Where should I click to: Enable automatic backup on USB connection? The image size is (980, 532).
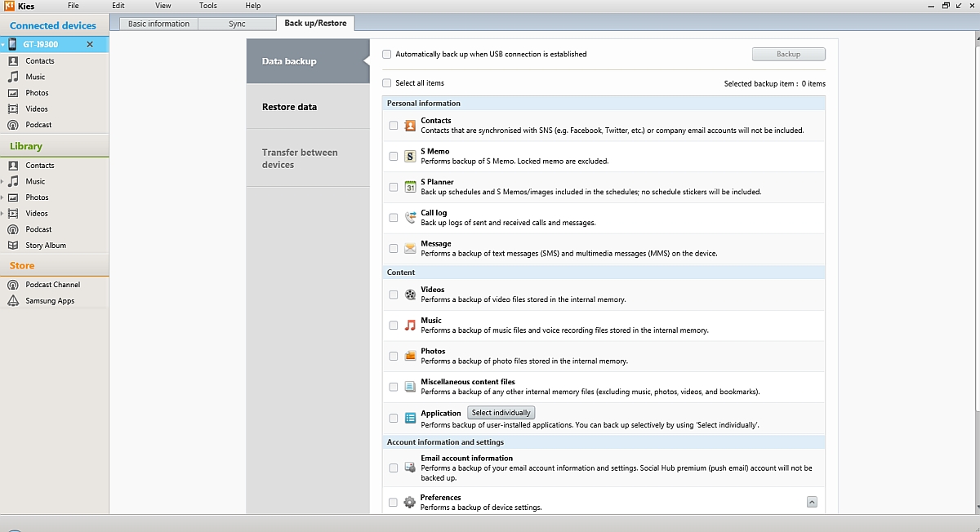[387, 54]
